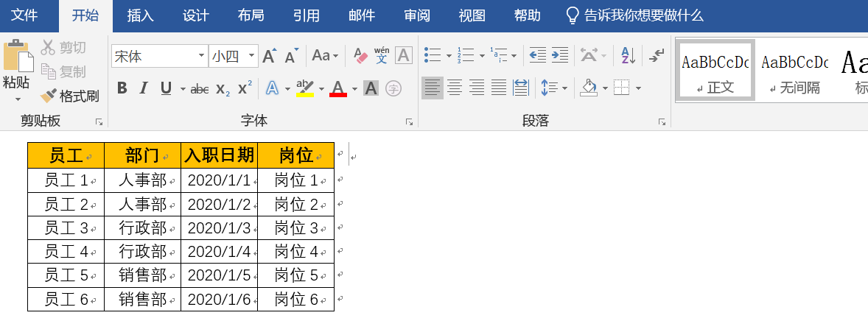The width and height of the screenshot is (868, 321).
Task: Open the font color dropdown arrow
Action: click(x=354, y=88)
